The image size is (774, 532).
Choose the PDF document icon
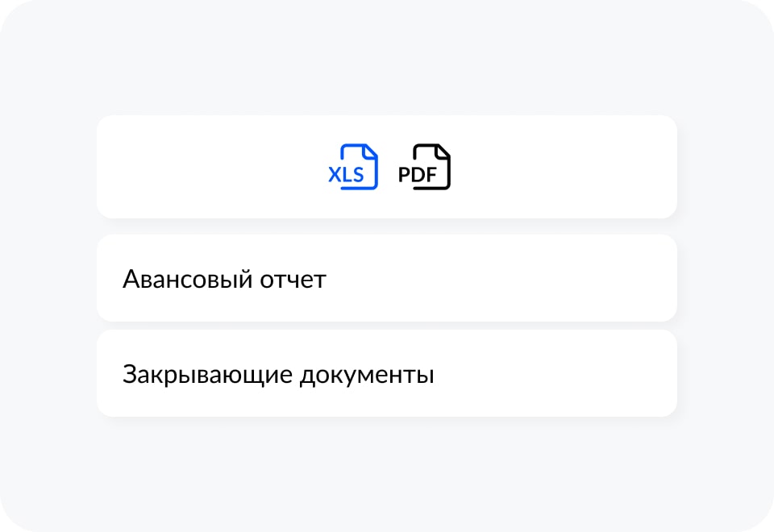(x=425, y=167)
